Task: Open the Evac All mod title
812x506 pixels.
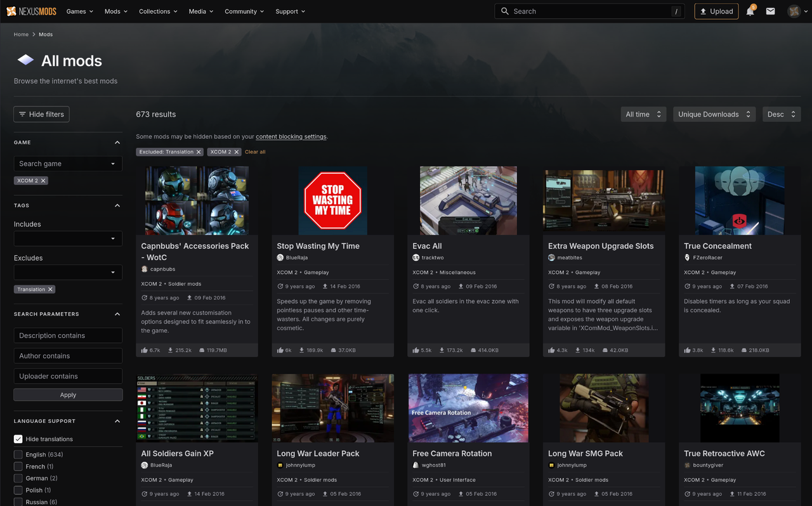Action: pyautogui.click(x=427, y=246)
